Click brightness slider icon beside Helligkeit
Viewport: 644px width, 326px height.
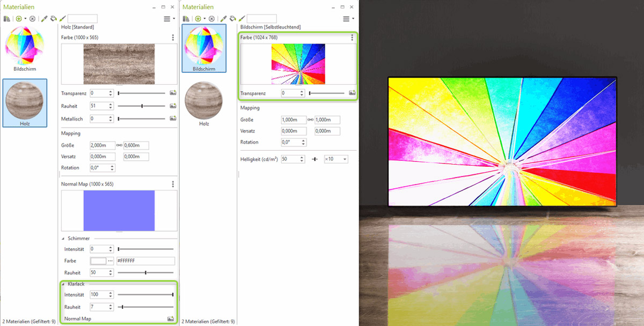pyautogui.click(x=315, y=159)
